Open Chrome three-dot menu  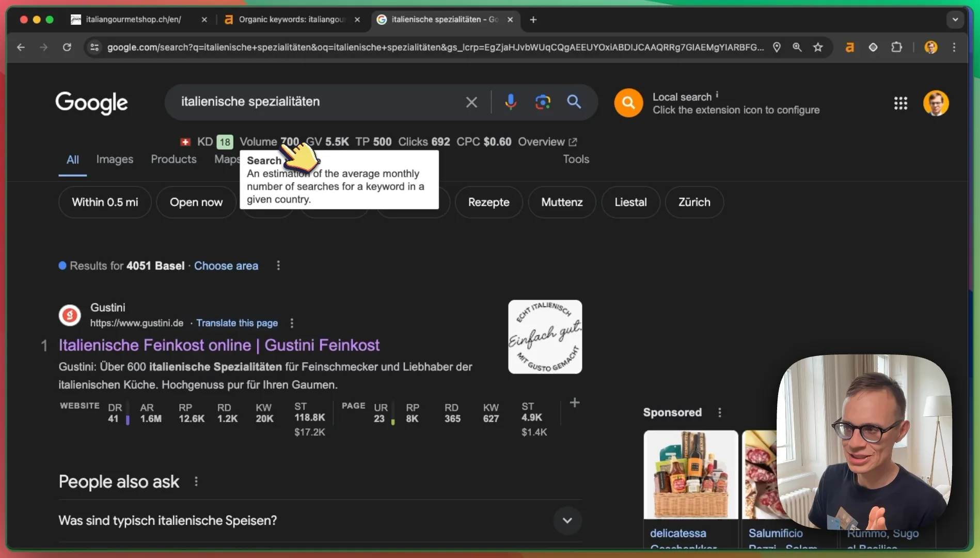954,48
